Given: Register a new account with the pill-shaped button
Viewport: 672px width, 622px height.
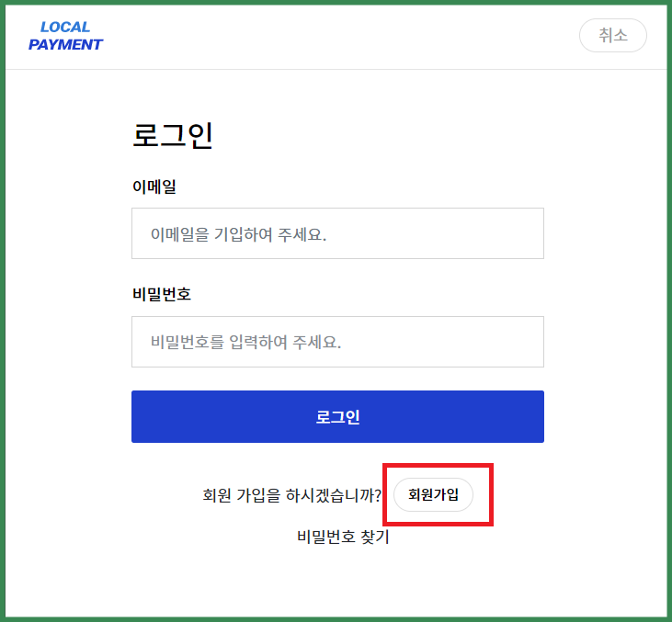Looking at the screenshot, I should (433, 495).
